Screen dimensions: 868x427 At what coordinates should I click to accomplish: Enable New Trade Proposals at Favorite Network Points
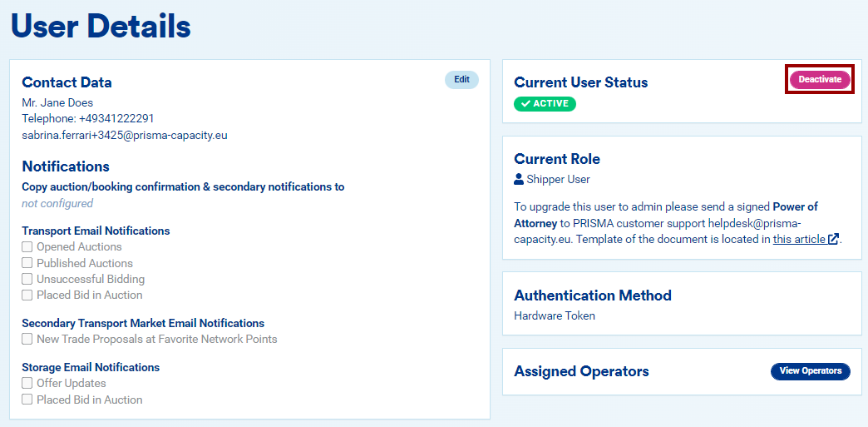[27, 339]
